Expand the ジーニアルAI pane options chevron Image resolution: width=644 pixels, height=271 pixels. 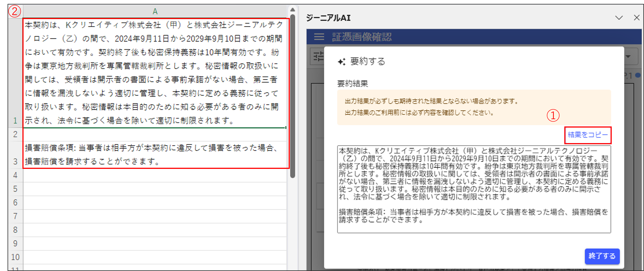[x=619, y=18]
